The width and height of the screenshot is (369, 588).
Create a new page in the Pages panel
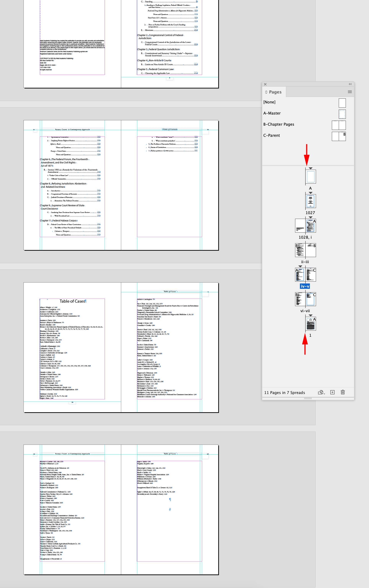click(333, 392)
